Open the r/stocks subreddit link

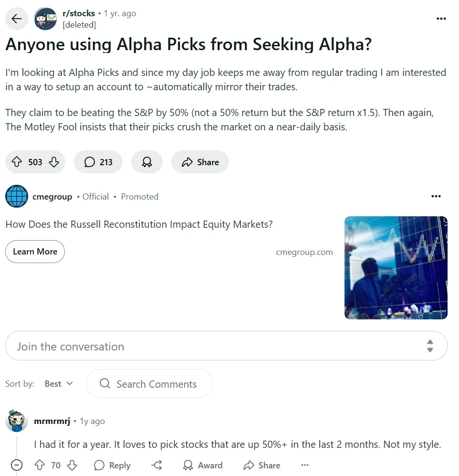coord(79,13)
